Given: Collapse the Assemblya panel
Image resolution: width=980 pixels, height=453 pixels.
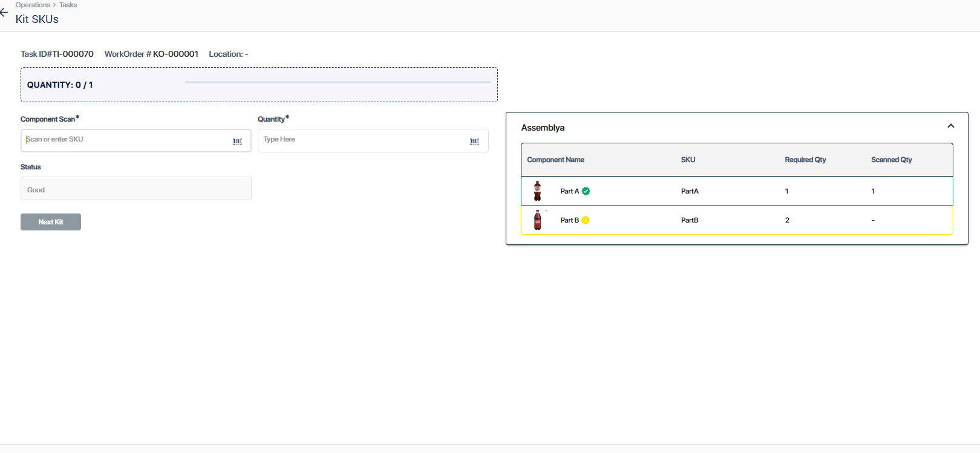Looking at the screenshot, I should tap(950, 126).
